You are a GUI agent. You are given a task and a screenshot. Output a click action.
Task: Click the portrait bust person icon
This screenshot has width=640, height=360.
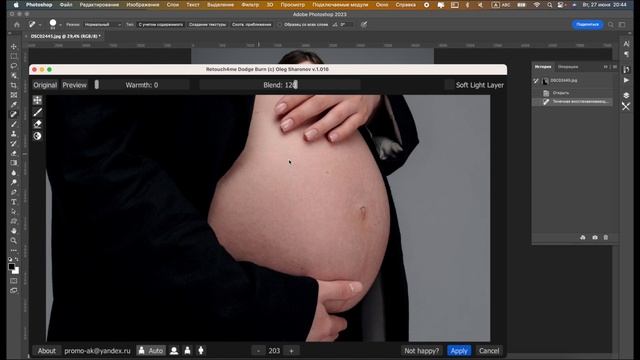point(174,351)
